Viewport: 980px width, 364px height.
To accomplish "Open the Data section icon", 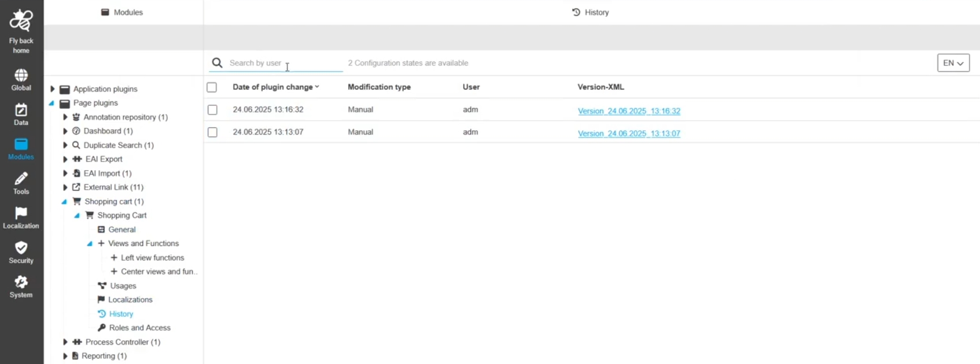I will [x=21, y=110].
